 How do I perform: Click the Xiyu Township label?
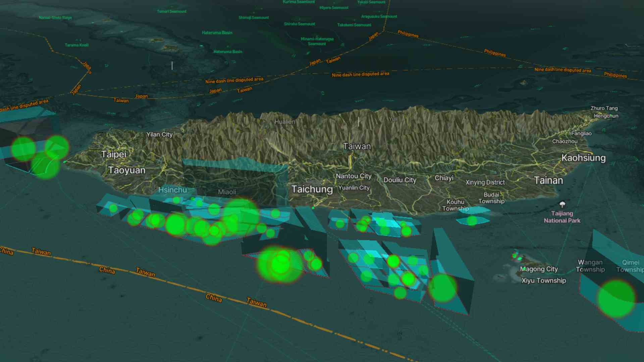[544, 281]
